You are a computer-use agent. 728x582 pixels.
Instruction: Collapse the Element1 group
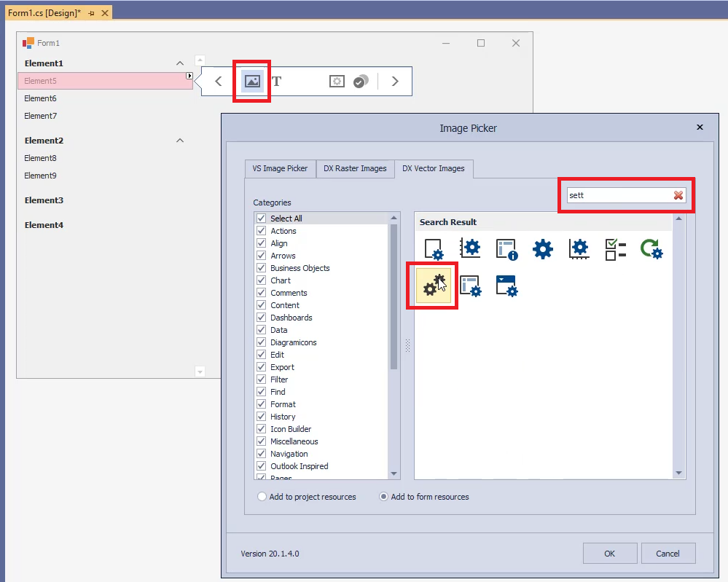(180, 63)
